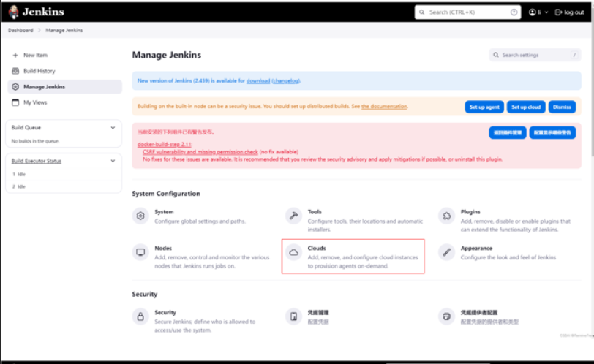Click the Jenkins logo icon
Image resolution: width=594 pixels, height=364 pixels.
click(x=14, y=12)
